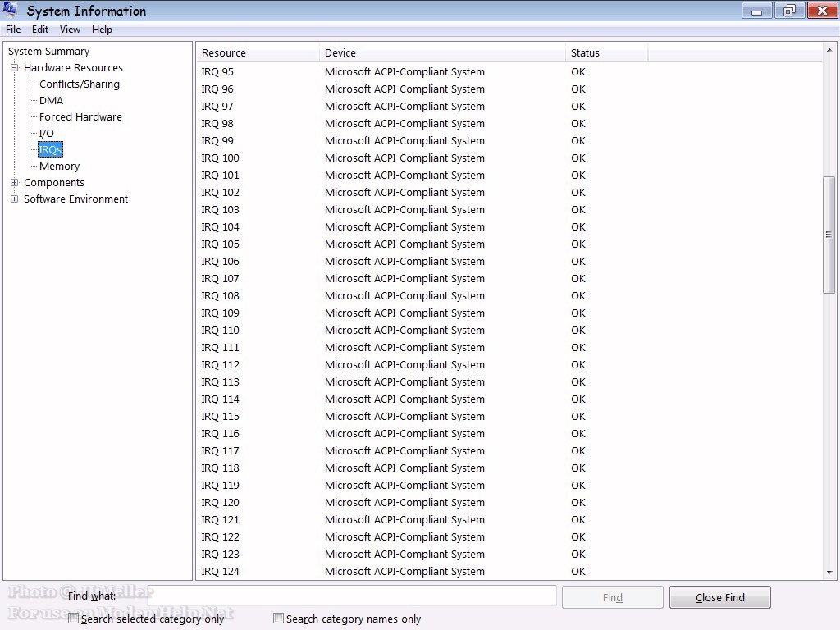840x630 pixels.
Task: Select the IRQ 106 row
Action: tap(509, 261)
